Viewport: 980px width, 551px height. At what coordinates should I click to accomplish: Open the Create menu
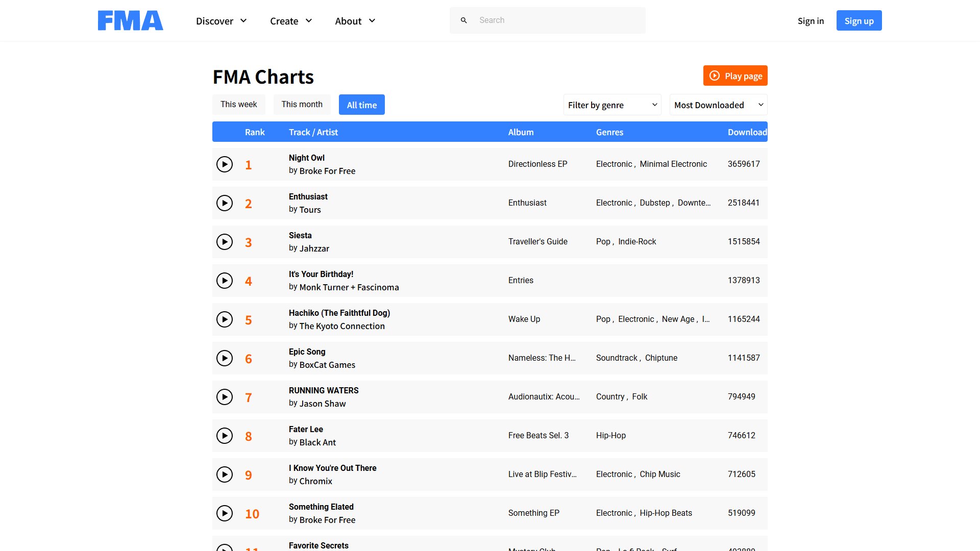[291, 21]
